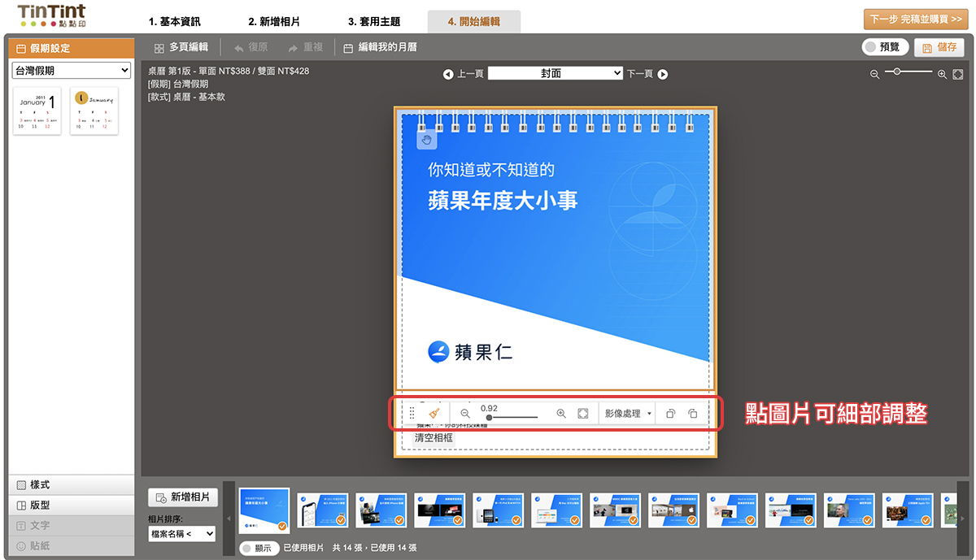Open the 貼紙 sticker panel

pyautogui.click(x=71, y=546)
